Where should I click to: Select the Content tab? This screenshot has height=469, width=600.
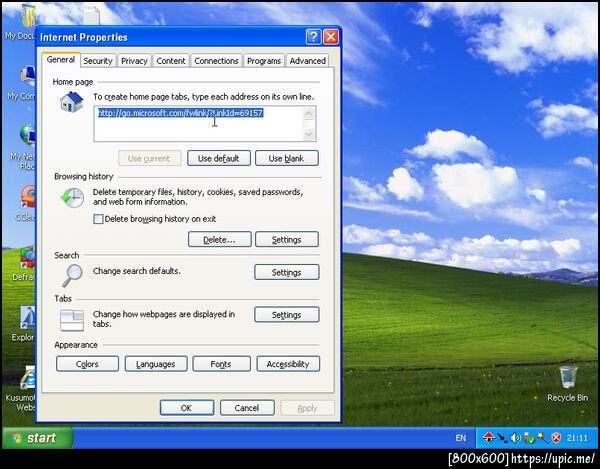pos(171,61)
